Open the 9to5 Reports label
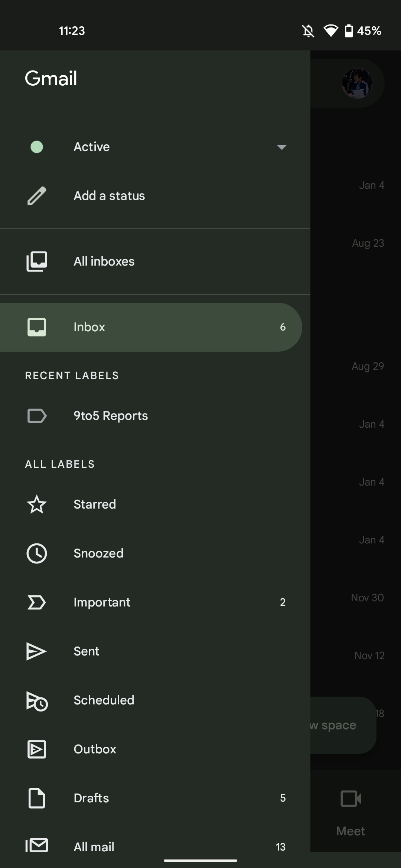401x868 pixels. 111,416
